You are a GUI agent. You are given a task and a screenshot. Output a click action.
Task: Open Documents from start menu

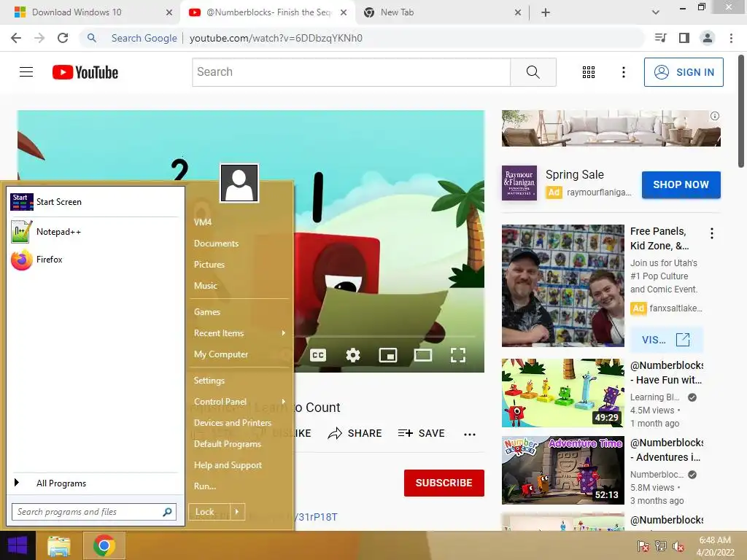tap(216, 244)
